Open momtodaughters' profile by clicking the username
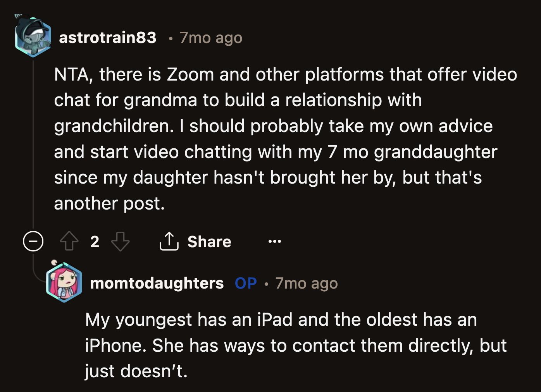 click(x=157, y=283)
